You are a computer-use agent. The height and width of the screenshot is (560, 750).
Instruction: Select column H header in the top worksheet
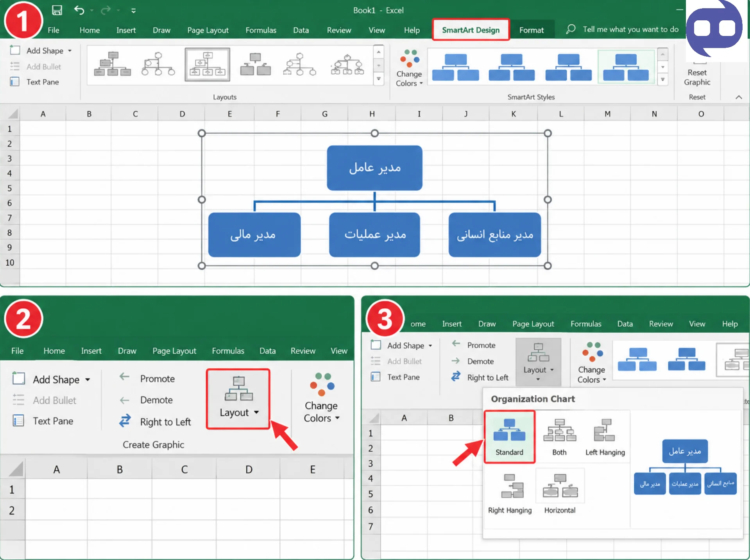pyautogui.click(x=372, y=114)
